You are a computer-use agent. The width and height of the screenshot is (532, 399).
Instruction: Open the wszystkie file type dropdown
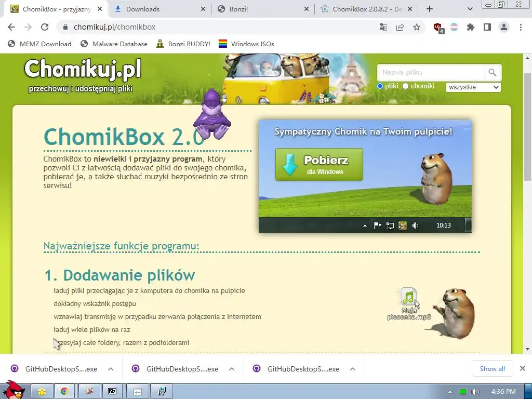click(473, 87)
